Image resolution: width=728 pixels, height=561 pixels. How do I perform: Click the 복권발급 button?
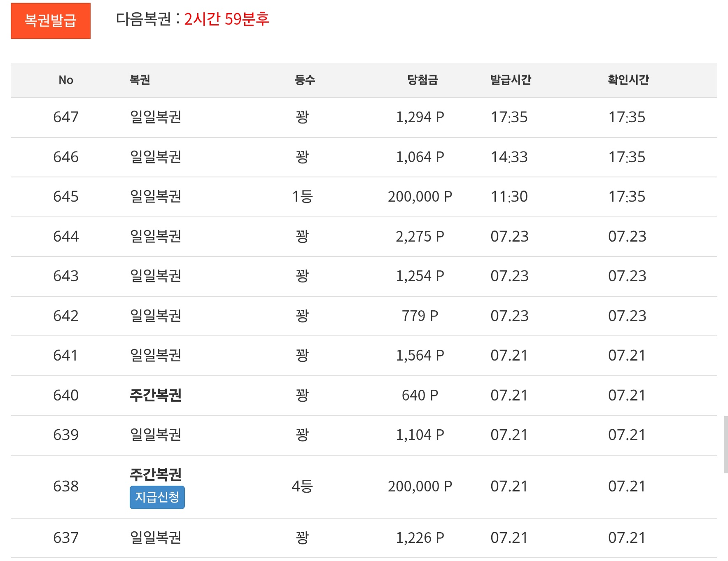pyautogui.click(x=51, y=21)
